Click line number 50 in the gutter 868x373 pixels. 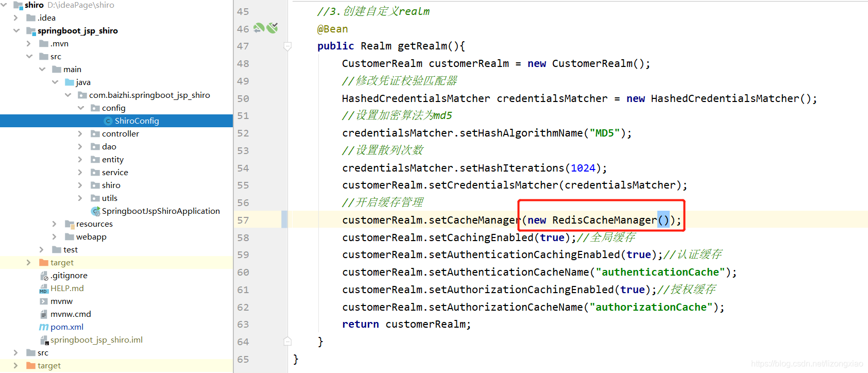(243, 99)
